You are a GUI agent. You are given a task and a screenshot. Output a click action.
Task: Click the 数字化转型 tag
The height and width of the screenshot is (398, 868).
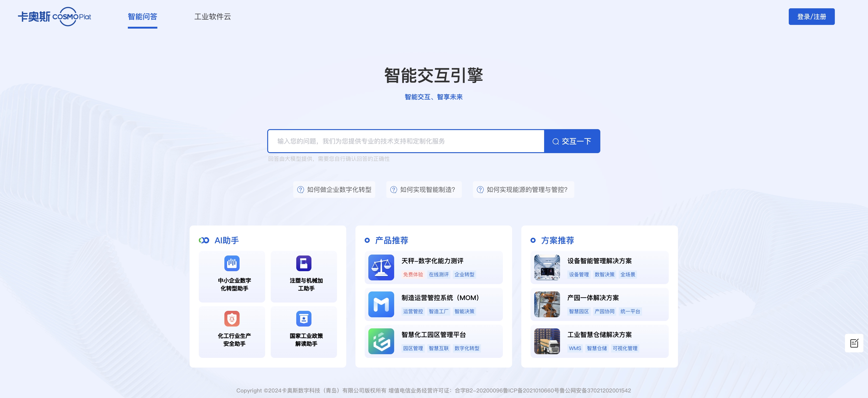click(467, 348)
